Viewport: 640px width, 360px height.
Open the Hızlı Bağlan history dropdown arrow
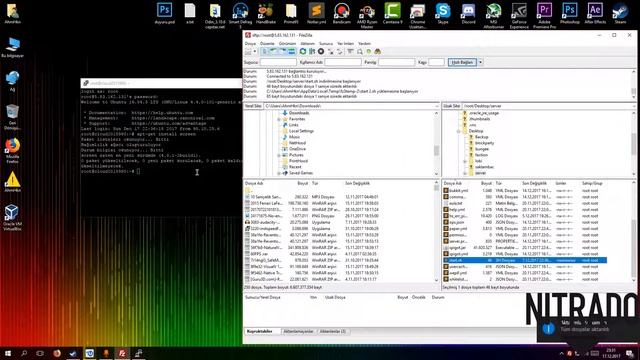[x=480, y=62]
